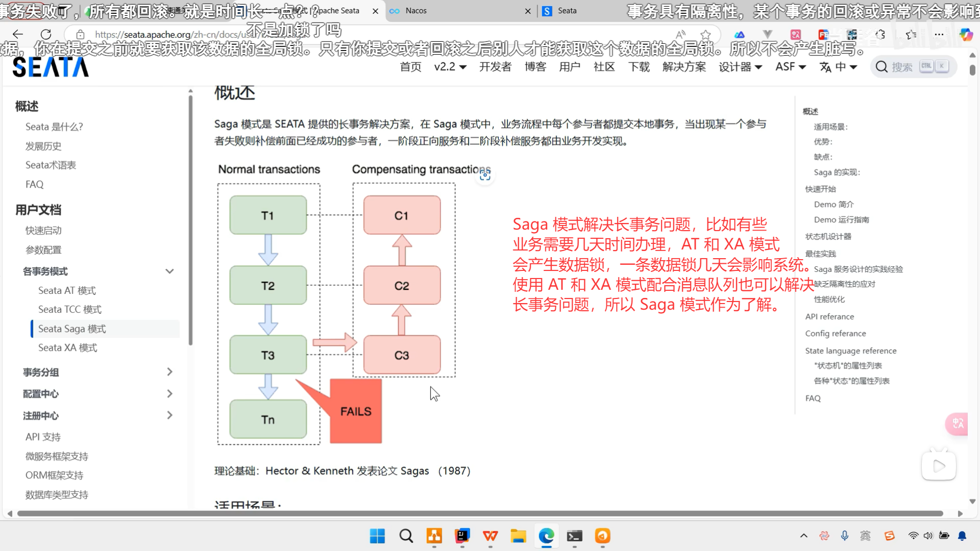This screenshot has width=980, height=551.
Task: Open the ASF dropdown menu
Action: pyautogui.click(x=790, y=67)
